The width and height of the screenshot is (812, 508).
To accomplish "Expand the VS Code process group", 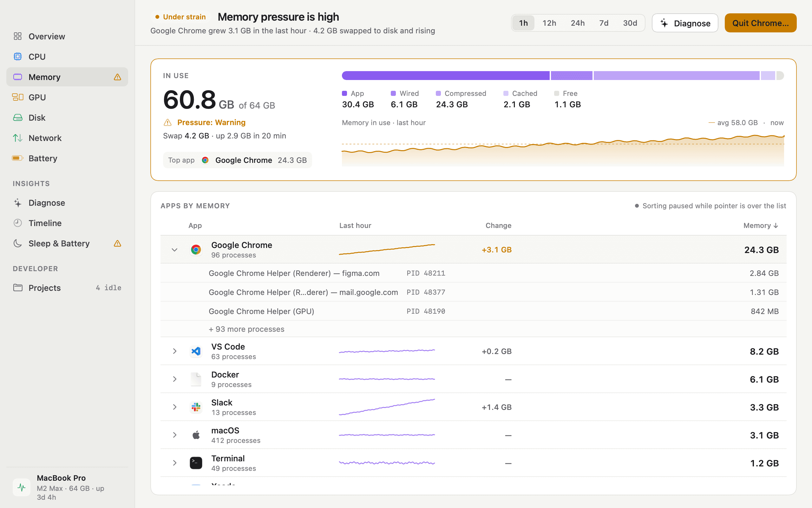I will (174, 351).
